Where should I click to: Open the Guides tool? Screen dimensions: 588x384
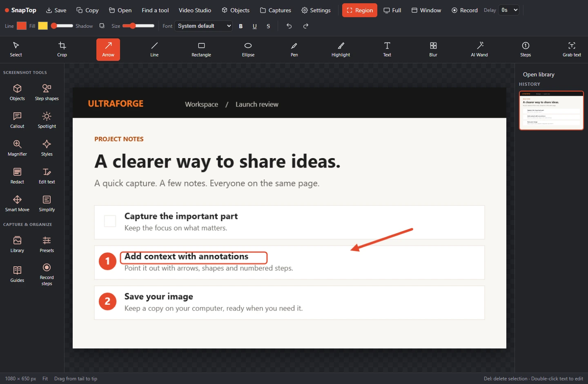click(x=17, y=274)
